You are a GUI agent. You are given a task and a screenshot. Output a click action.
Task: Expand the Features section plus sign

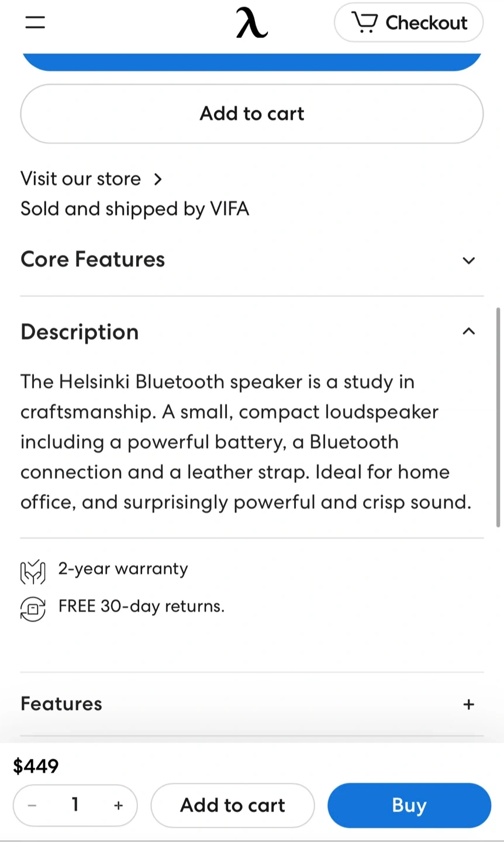[x=468, y=704]
